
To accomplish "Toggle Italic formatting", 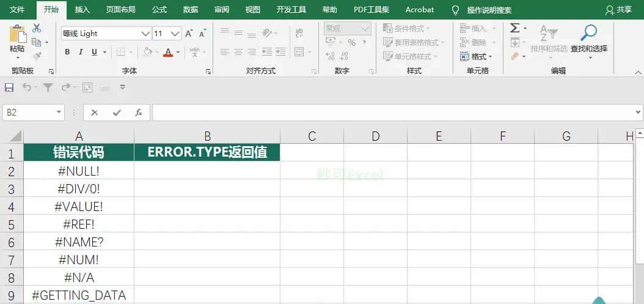I will click(81, 52).
